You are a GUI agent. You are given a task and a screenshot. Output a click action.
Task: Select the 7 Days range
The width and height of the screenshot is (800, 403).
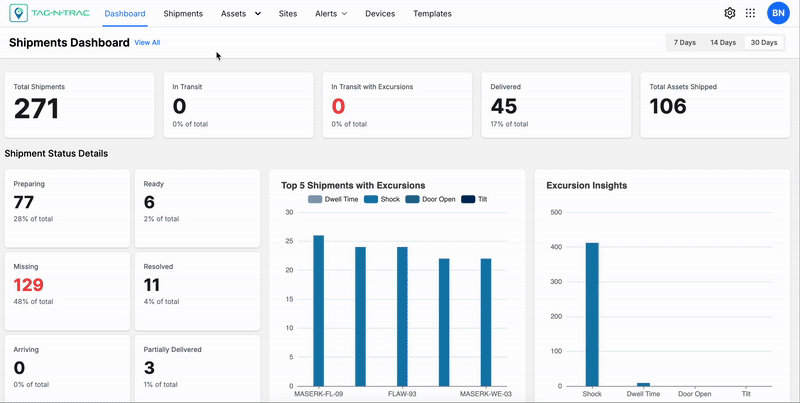pyautogui.click(x=685, y=43)
